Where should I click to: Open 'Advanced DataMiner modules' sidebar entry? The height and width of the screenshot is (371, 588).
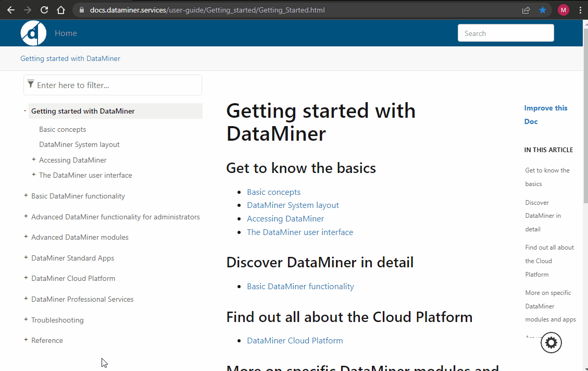(x=80, y=237)
